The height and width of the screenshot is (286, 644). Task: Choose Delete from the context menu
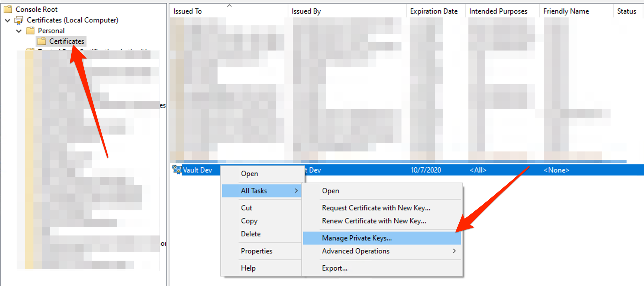(251, 234)
